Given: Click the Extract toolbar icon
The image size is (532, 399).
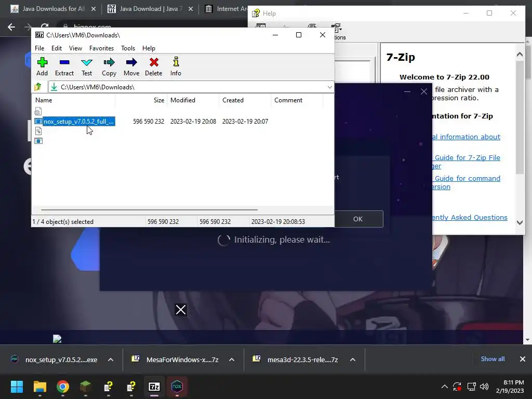Looking at the screenshot, I should click(x=64, y=66).
